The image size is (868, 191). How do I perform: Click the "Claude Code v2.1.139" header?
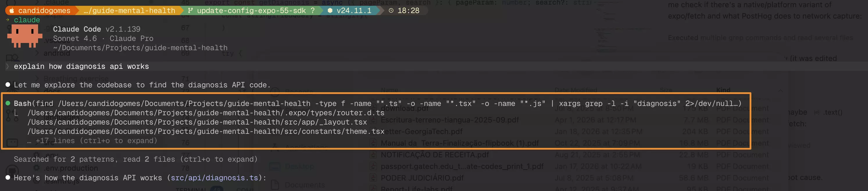(x=97, y=29)
